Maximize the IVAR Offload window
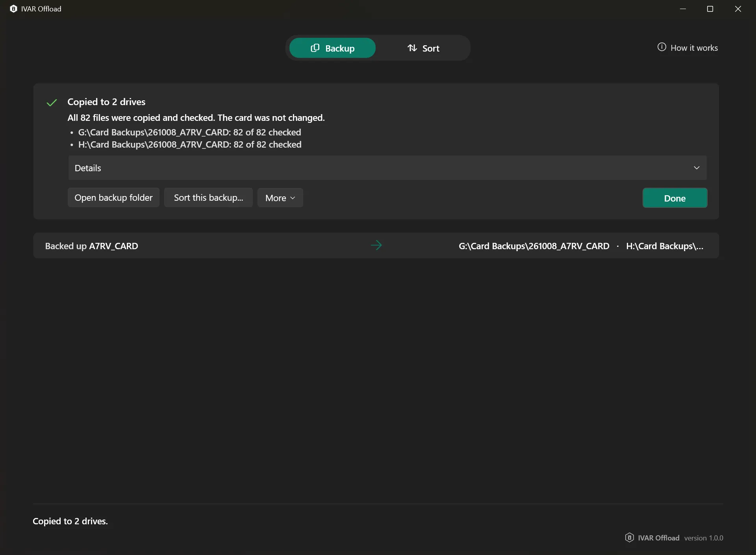Screen dimensions: 756x555 click(x=710, y=9)
